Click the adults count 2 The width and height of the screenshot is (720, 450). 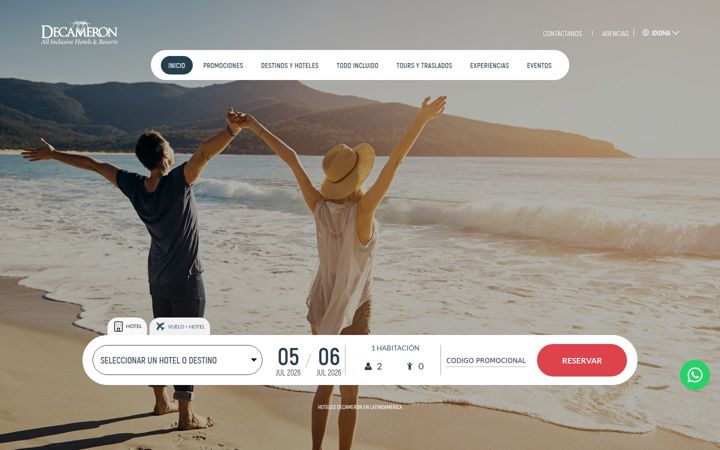tap(379, 366)
